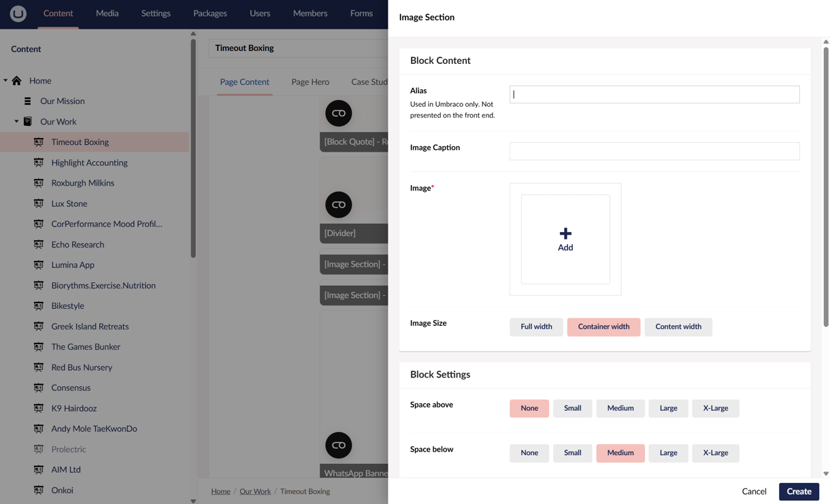This screenshot has height=504, width=830.
Task: Select Full width for Image Size
Action: point(535,326)
